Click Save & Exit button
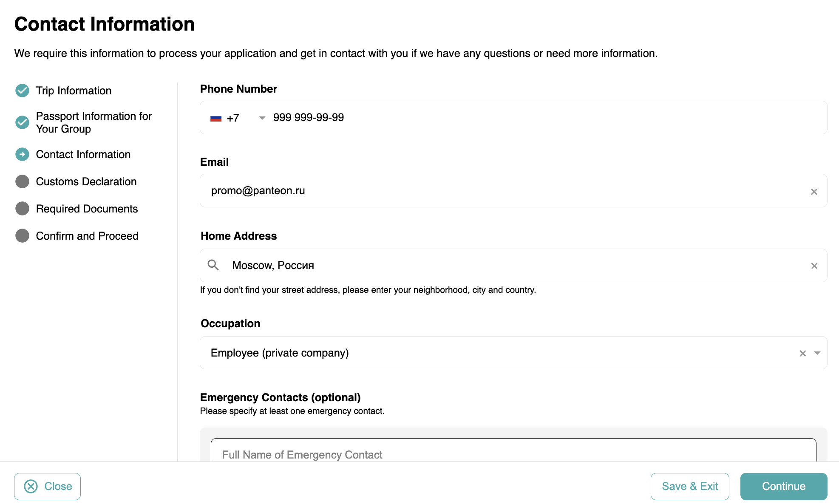839x504 pixels. coord(689,486)
